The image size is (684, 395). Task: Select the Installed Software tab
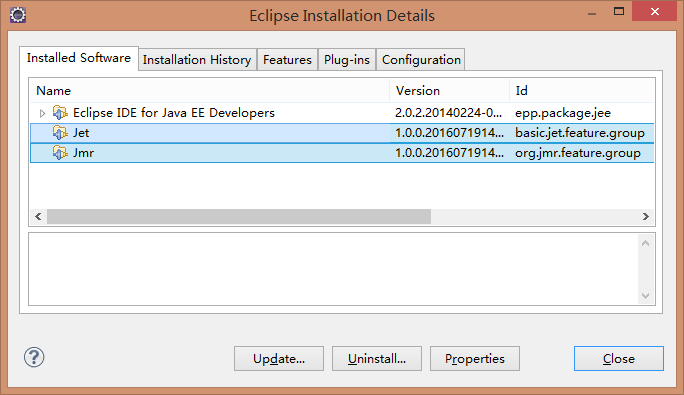(79, 58)
